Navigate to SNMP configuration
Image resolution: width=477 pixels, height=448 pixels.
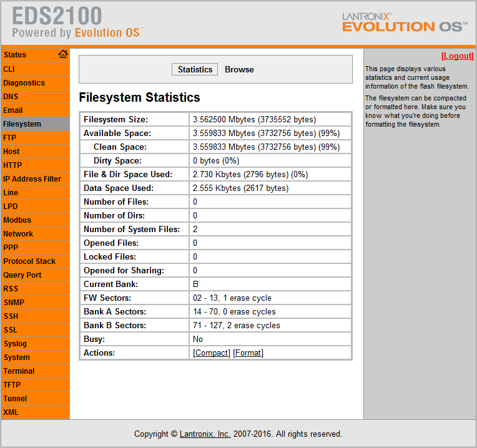pos(36,303)
